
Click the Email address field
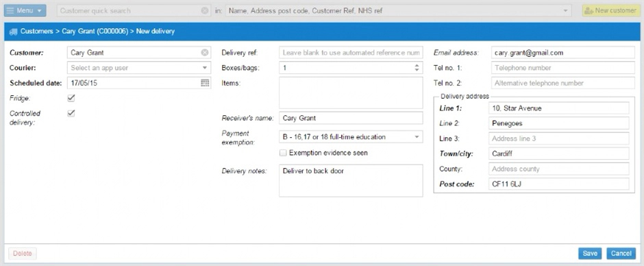[562, 53]
